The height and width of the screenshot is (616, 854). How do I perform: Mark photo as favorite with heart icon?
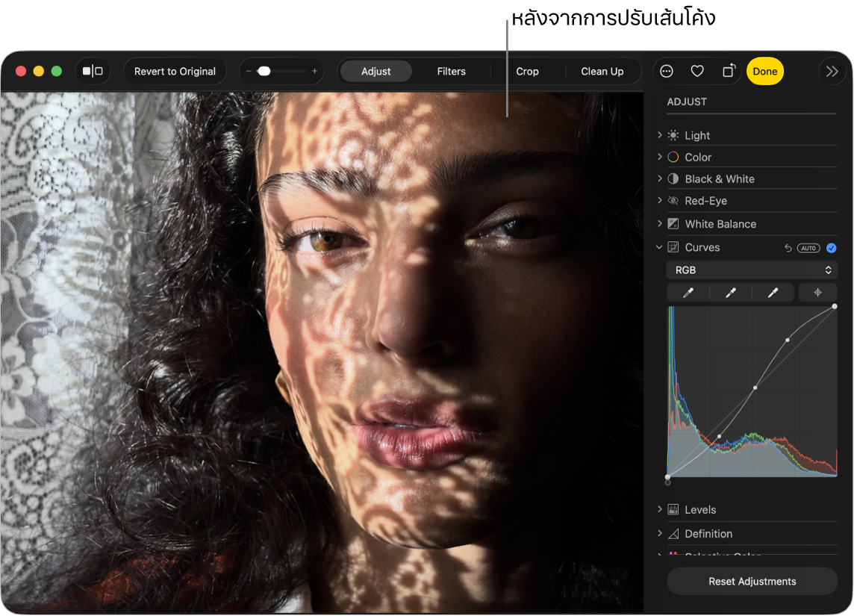click(697, 72)
